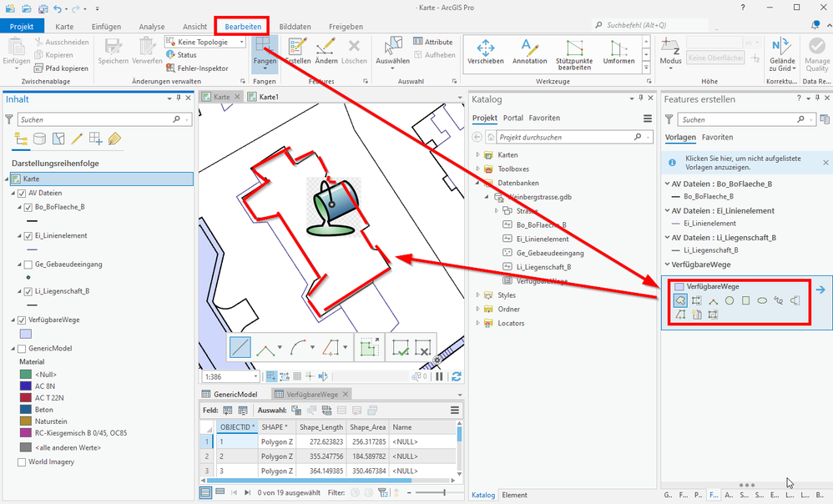The width and height of the screenshot is (833, 504).
Task: Click the Beton material color swatch
Action: 26,410
